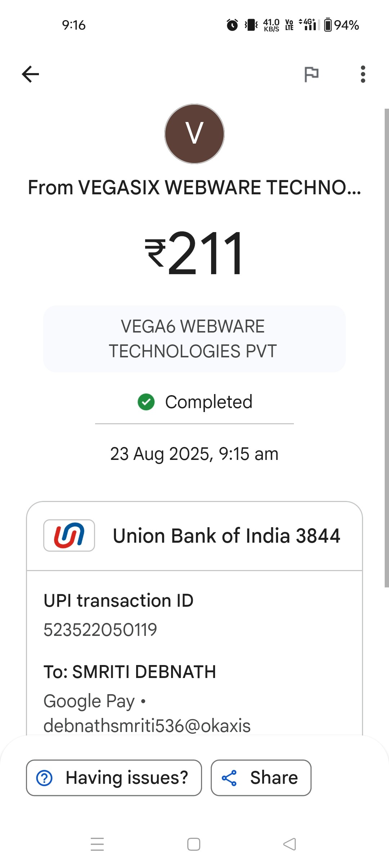Viewport: 389px width, 868px height.
Task: Click the vertical scrollbar on right edge
Action: [x=386, y=348]
